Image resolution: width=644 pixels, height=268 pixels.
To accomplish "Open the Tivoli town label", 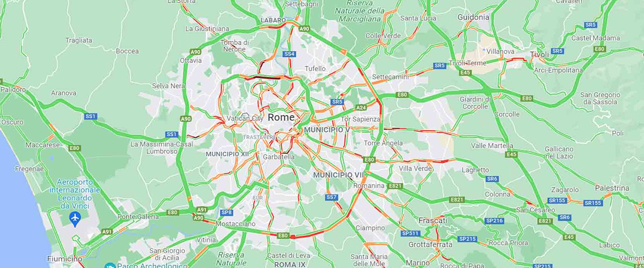I will (540, 55).
